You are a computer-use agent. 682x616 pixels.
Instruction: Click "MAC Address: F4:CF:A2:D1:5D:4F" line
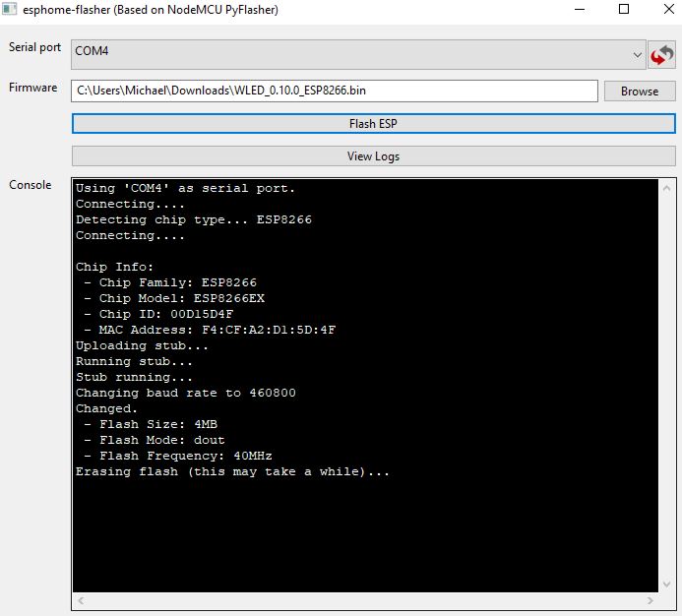point(210,330)
